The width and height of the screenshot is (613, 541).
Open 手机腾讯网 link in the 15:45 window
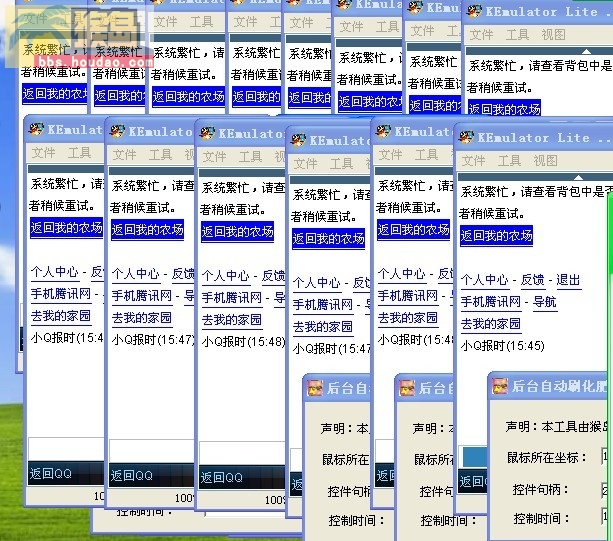click(491, 301)
